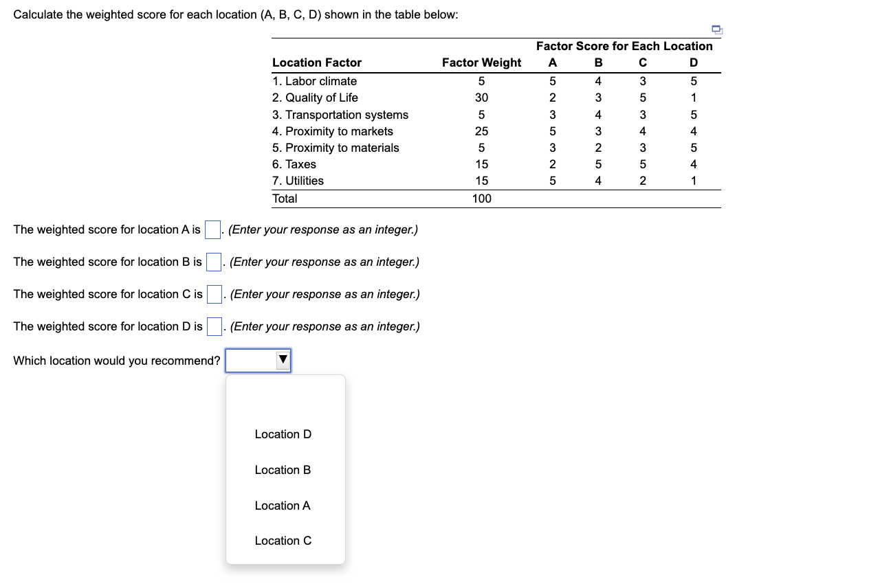This screenshot has height=588, width=891.
Task: Select Location C from the dropdown list
Action: [283, 541]
